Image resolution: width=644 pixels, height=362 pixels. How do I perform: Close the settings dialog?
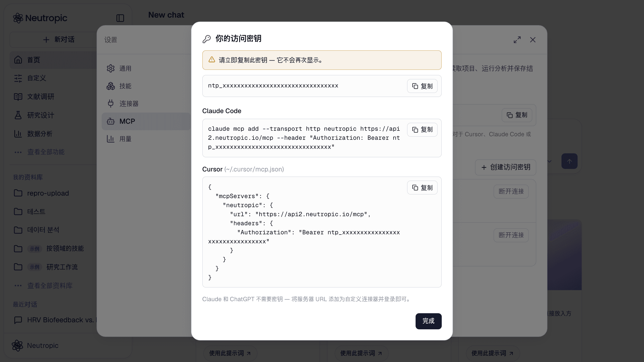533,40
